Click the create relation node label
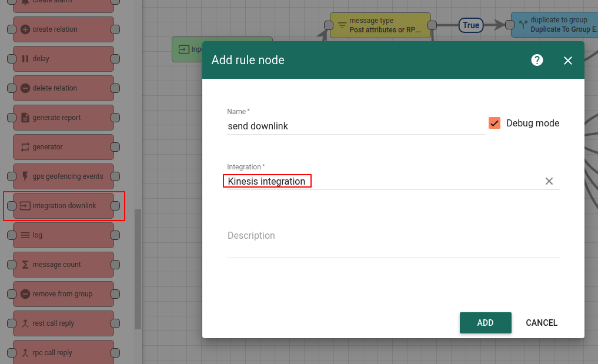The width and height of the screenshot is (598, 364). pyautogui.click(x=55, y=29)
